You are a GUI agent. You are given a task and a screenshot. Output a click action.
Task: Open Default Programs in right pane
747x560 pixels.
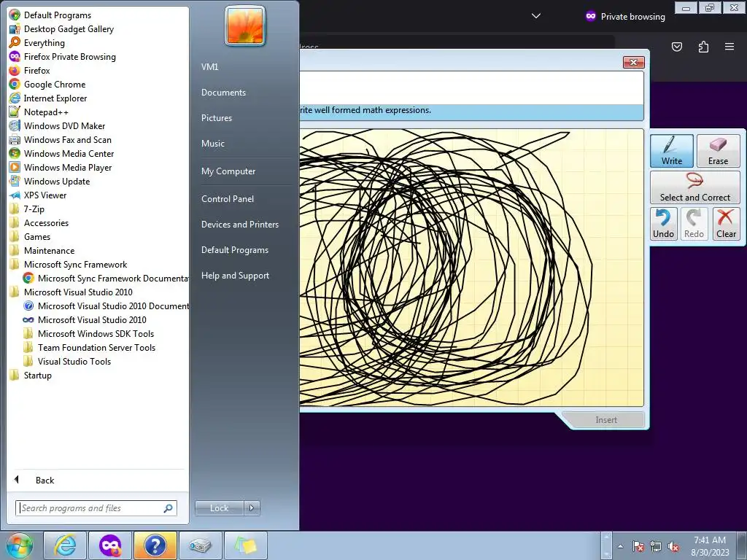[x=235, y=250]
